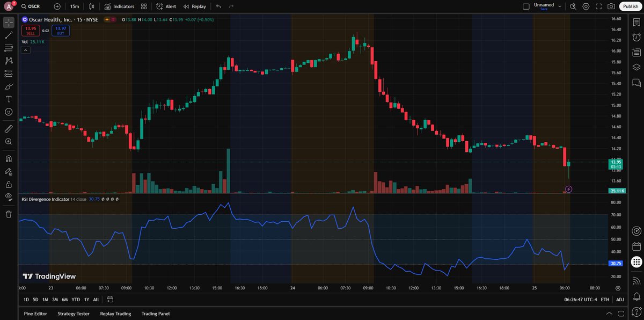Open indicator templates grid icon

tap(144, 6)
